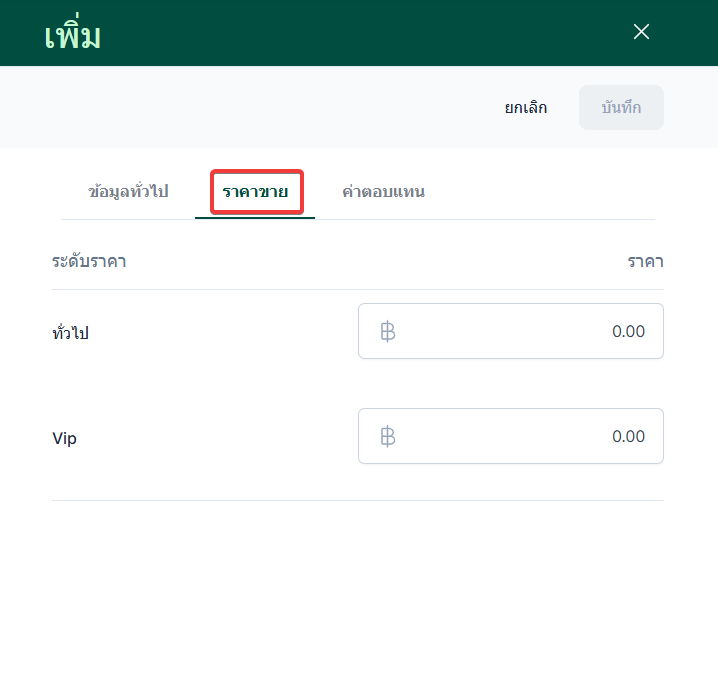Click the Baht icon in ทั่วไป price field
This screenshot has height=696, width=718.
[388, 331]
